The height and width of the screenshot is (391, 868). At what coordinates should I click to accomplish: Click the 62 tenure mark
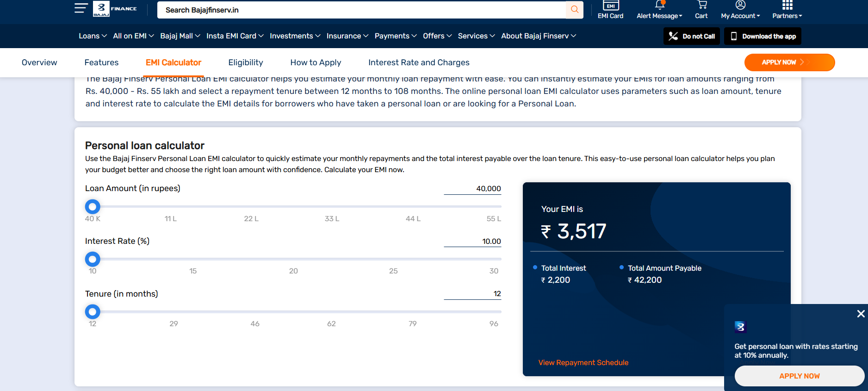click(x=331, y=324)
